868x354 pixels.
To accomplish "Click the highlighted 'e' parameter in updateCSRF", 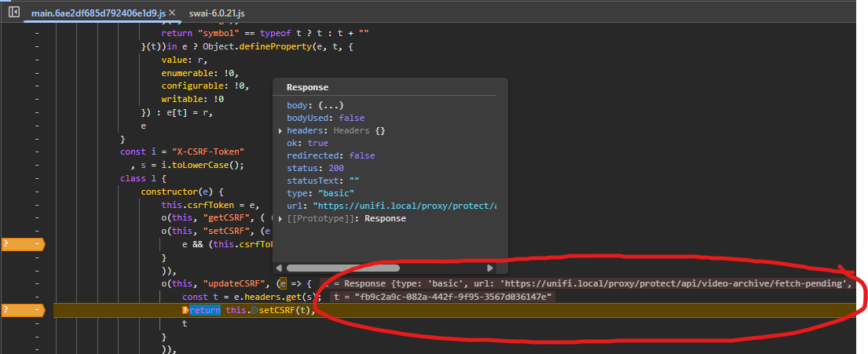I will [x=283, y=283].
